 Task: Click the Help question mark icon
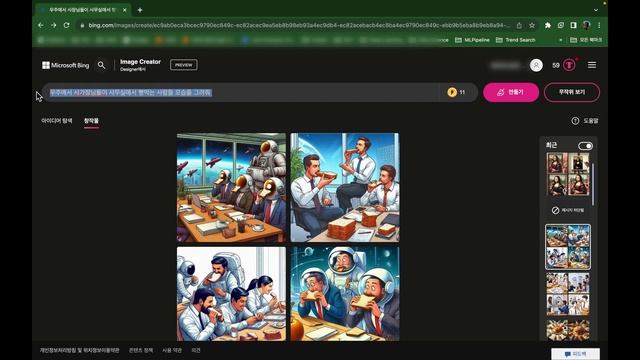[575, 121]
